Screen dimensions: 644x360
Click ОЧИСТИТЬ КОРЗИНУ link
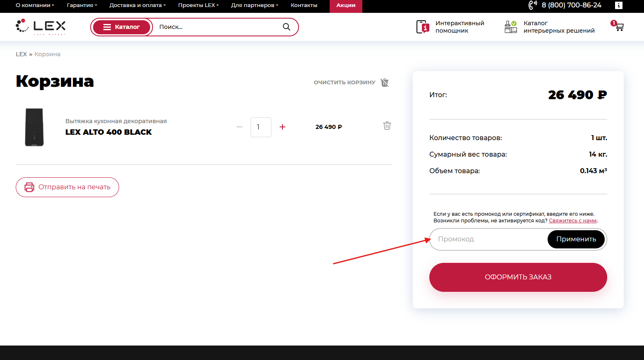(345, 82)
